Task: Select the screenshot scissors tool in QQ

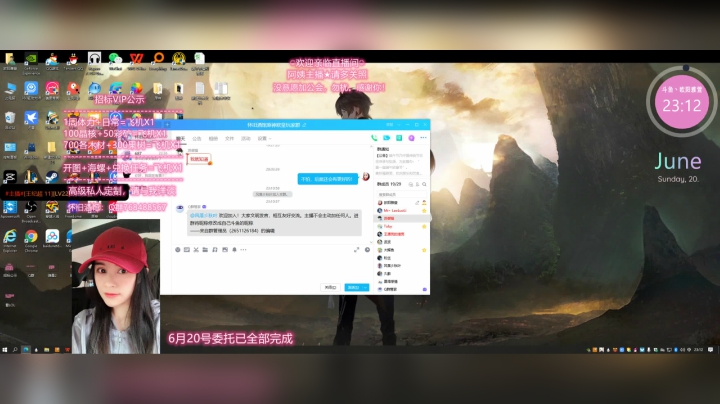Action: [x=196, y=250]
